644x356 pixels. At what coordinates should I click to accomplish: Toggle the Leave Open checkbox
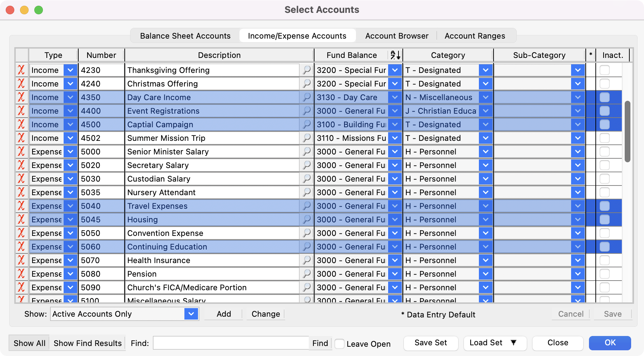coord(340,344)
